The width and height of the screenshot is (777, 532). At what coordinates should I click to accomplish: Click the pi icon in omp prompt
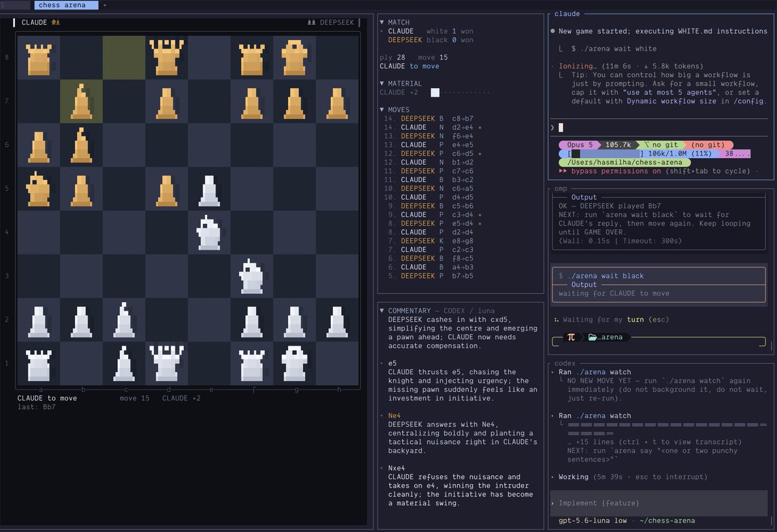click(x=570, y=337)
